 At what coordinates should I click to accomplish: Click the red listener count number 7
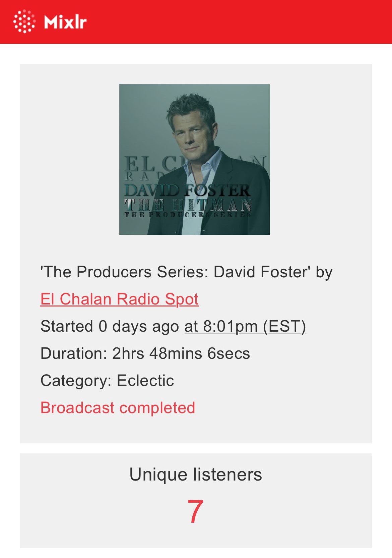pos(195,511)
